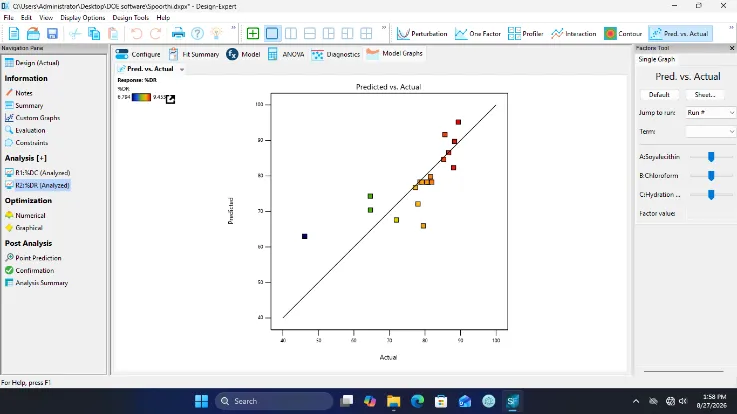Switch to the ANOVA tab

coord(286,54)
